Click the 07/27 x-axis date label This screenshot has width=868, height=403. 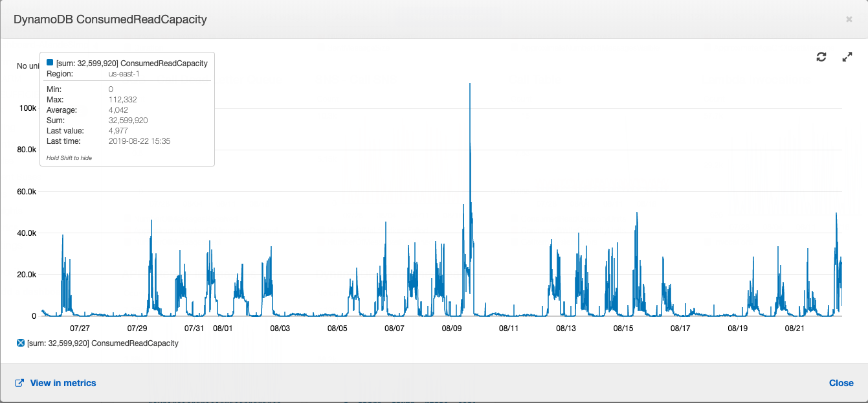coord(80,328)
